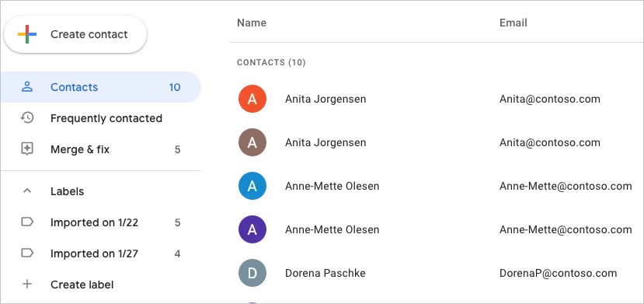Click the colorful plus icon in Create contact
644x304 pixels.
pyautogui.click(x=27, y=34)
